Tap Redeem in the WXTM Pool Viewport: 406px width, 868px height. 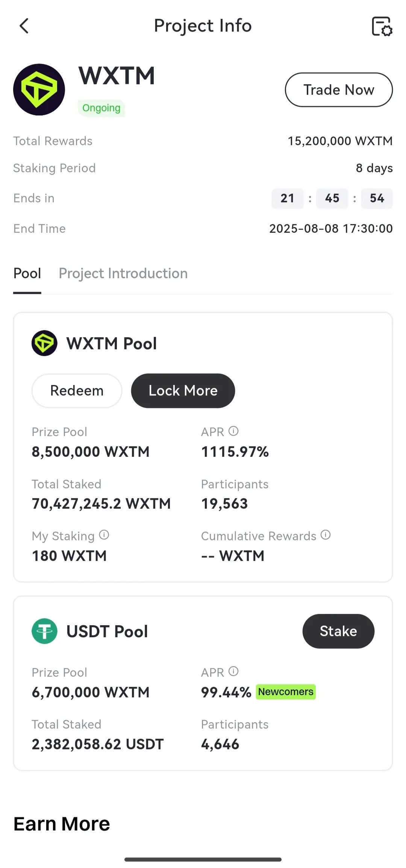point(77,391)
